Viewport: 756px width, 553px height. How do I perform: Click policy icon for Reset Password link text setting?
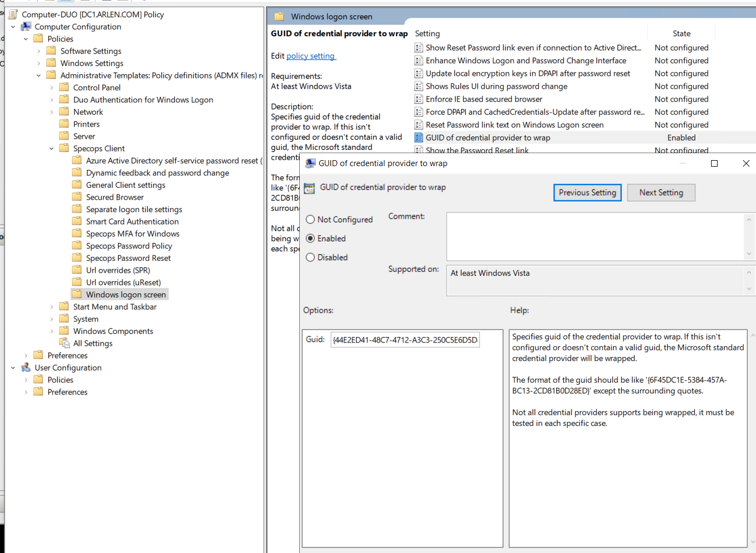(x=419, y=125)
